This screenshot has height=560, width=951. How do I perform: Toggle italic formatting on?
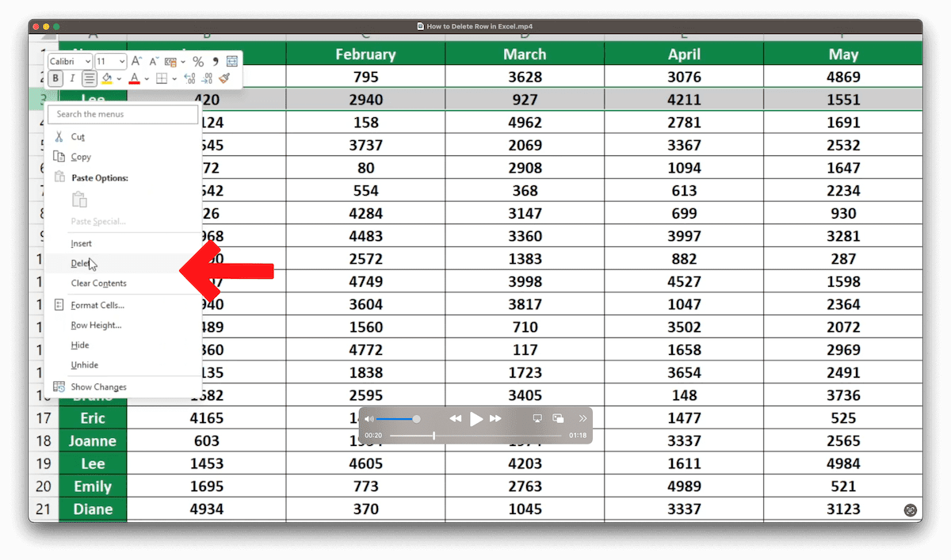click(72, 78)
